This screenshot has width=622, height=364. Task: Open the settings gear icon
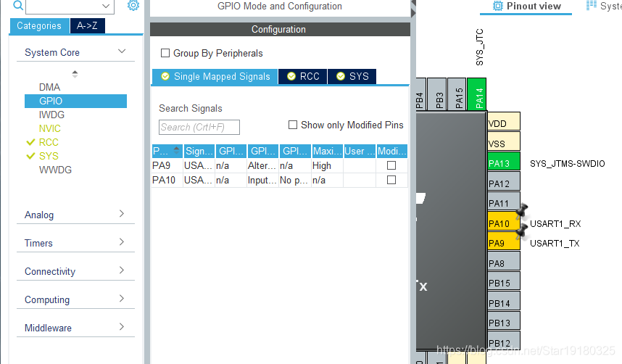[133, 6]
